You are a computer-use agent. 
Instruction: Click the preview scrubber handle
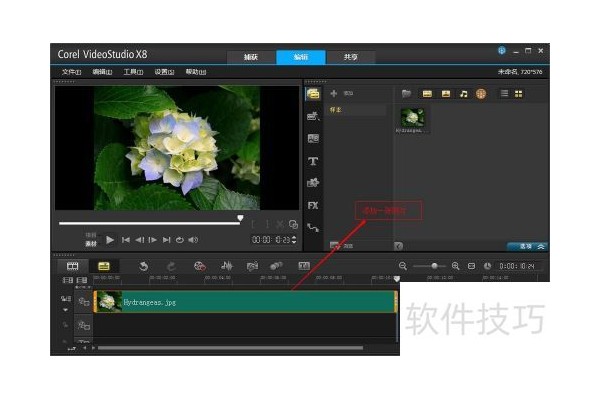(240, 218)
